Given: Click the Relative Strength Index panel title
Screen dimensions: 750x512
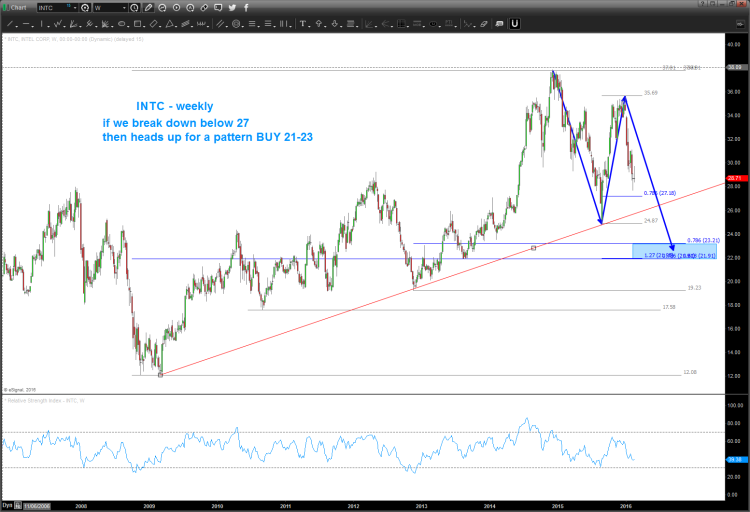Looking at the screenshot, I should (46, 401).
